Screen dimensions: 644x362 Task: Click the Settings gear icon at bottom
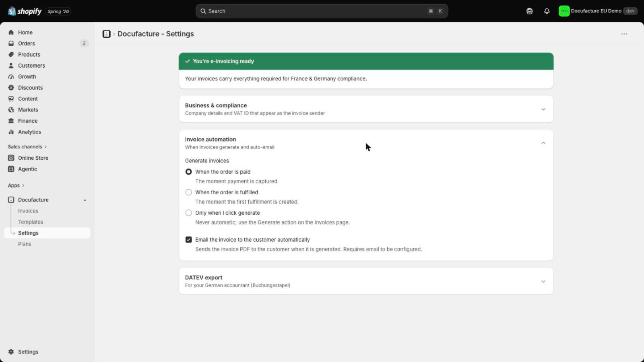[11, 352]
